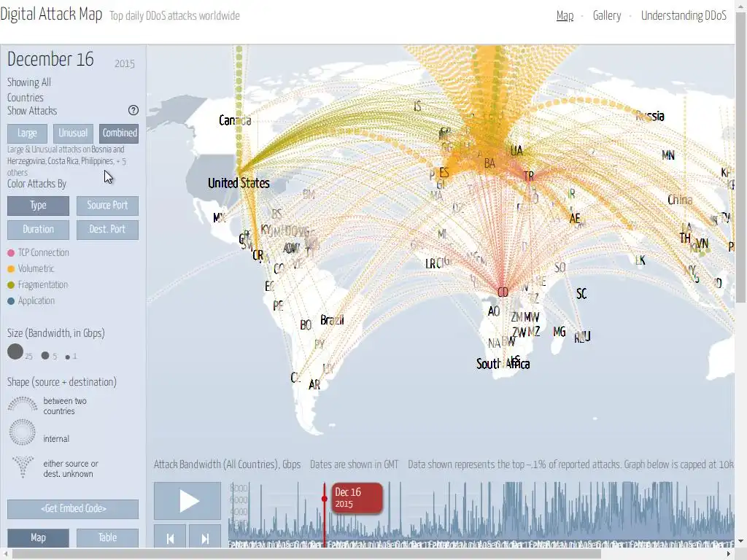Color attacks by Duration
This screenshot has width=747, height=560.
(38, 230)
